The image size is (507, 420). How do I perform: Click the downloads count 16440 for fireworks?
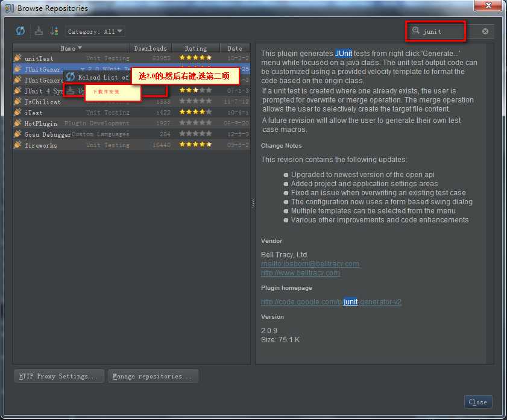pyautogui.click(x=162, y=145)
